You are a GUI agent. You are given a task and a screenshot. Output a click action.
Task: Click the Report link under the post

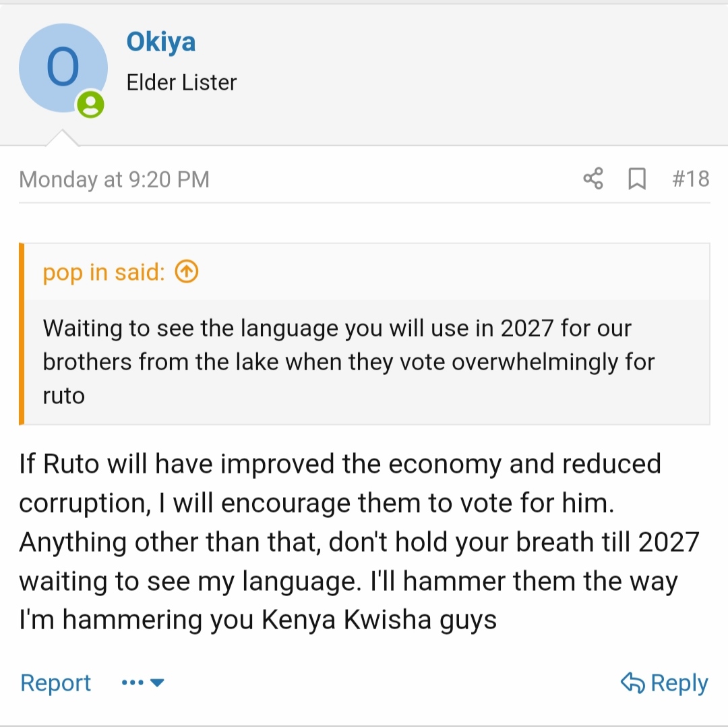55,682
